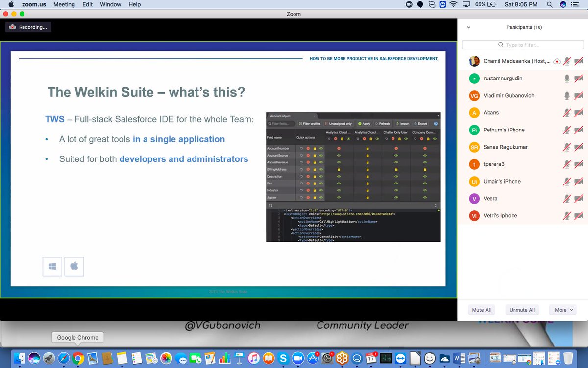Open the zoom.us menu
The width and height of the screenshot is (588, 368).
pyautogui.click(x=33, y=4)
